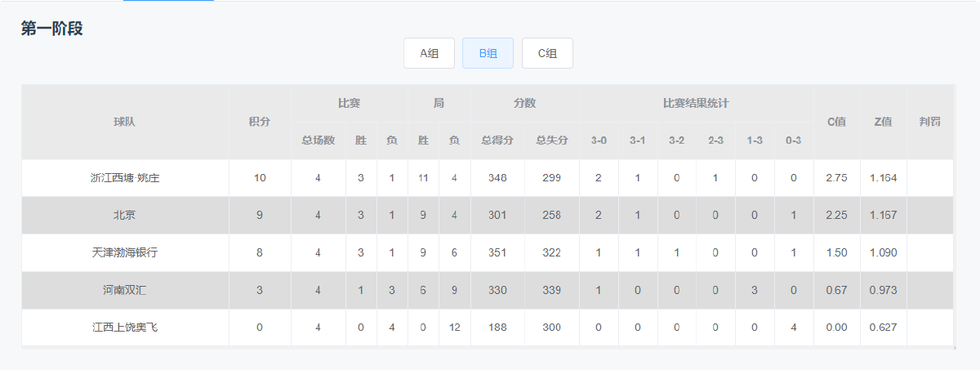Click the 球队 column header

pos(125,122)
